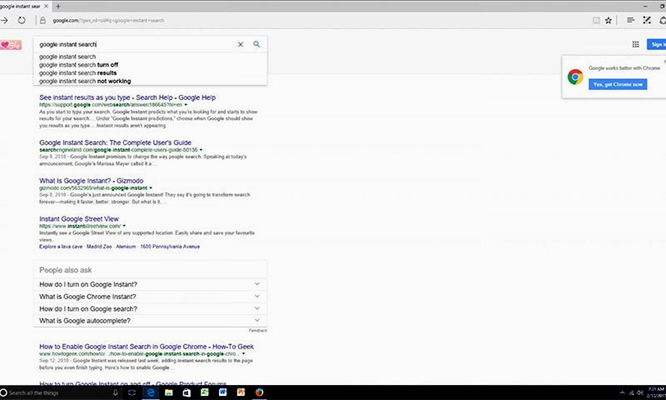The height and width of the screenshot is (400, 666).
Task: Click the Cortana microphone icon
Action: pos(115,393)
